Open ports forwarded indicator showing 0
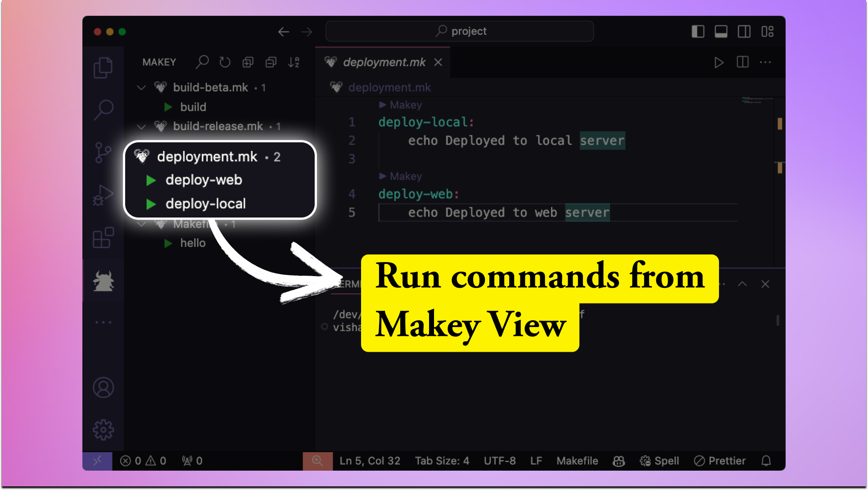 (x=192, y=461)
